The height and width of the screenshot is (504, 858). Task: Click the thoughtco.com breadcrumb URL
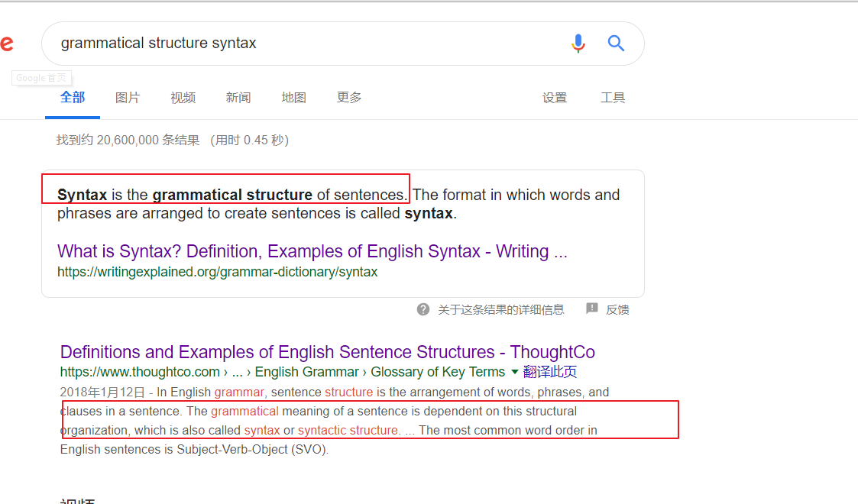(283, 372)
